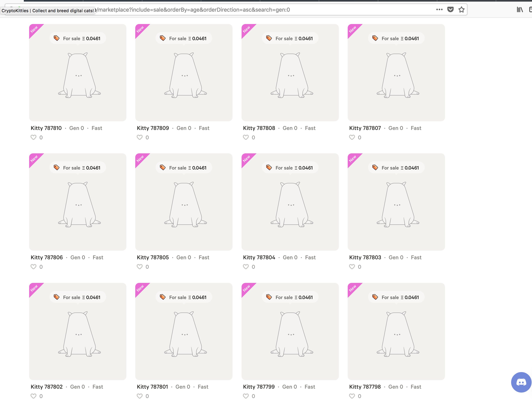Like Kitty 787810 with heart icon
Viewport: 532px width, 402px height.
pos(33,137)
